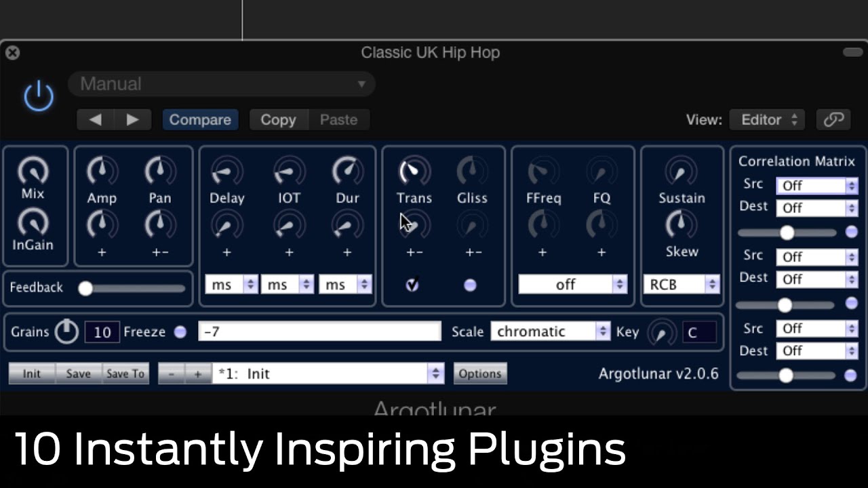Go to next preset with right arrow
This screenshot has height=488, width=868.
133,119
